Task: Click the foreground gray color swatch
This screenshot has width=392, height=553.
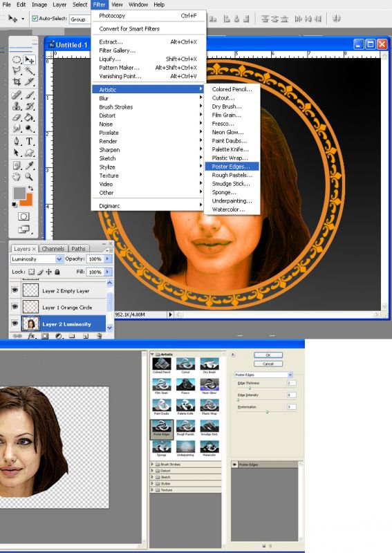Action: click(19, 193)
